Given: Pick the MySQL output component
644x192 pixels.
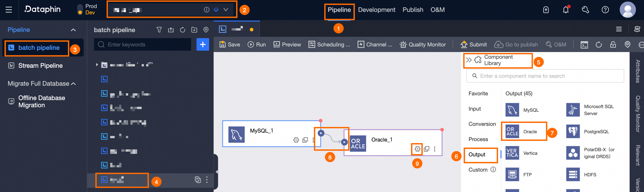Looking at the screenshot, I should [522, 110].
